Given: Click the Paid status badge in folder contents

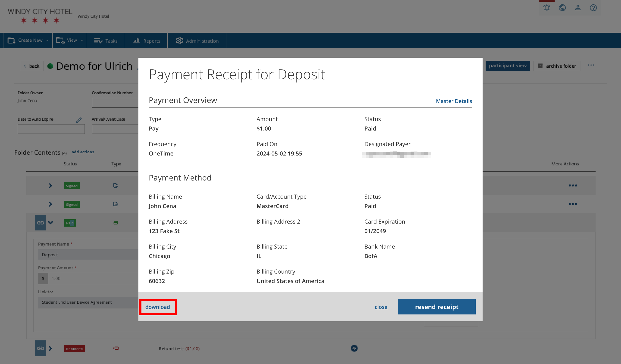Looking at the screenshot, I should point(70,223).
